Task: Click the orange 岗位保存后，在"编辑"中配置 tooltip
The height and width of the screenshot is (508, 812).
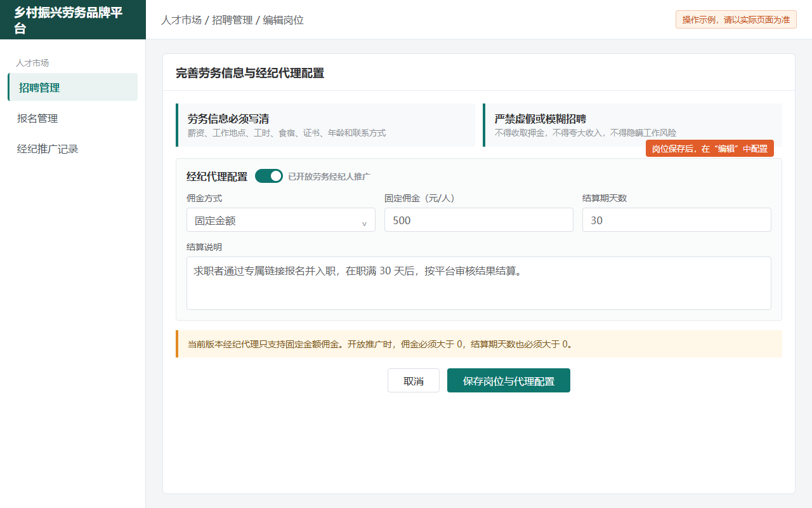Action: [710, 149]
